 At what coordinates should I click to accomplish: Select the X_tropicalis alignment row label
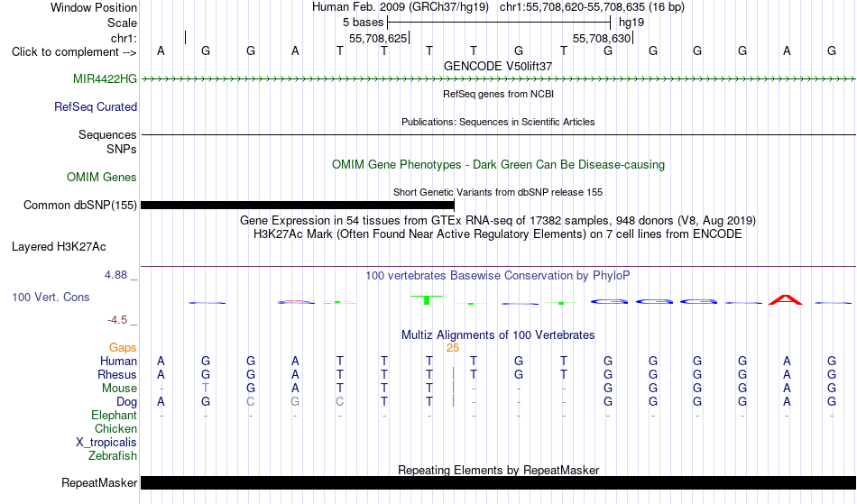[106, 443]
